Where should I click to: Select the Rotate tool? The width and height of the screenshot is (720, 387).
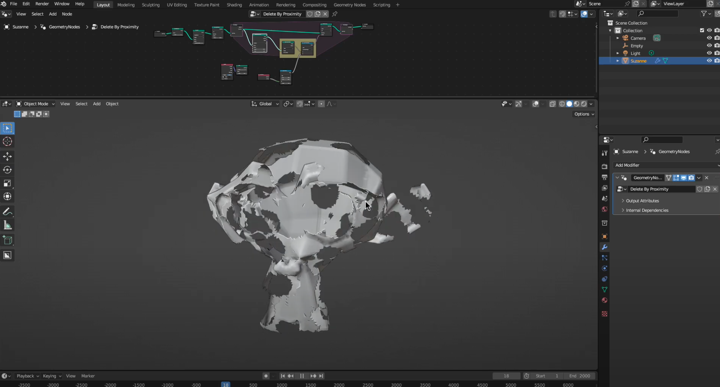tap(7, 170)
